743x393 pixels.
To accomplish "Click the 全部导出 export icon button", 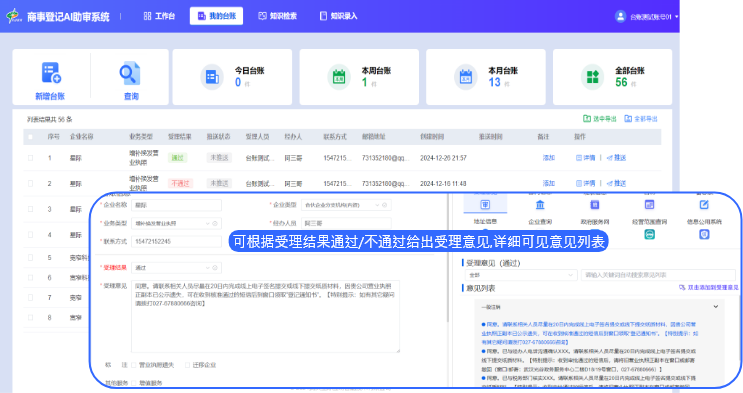I will [x=641, y=119].
